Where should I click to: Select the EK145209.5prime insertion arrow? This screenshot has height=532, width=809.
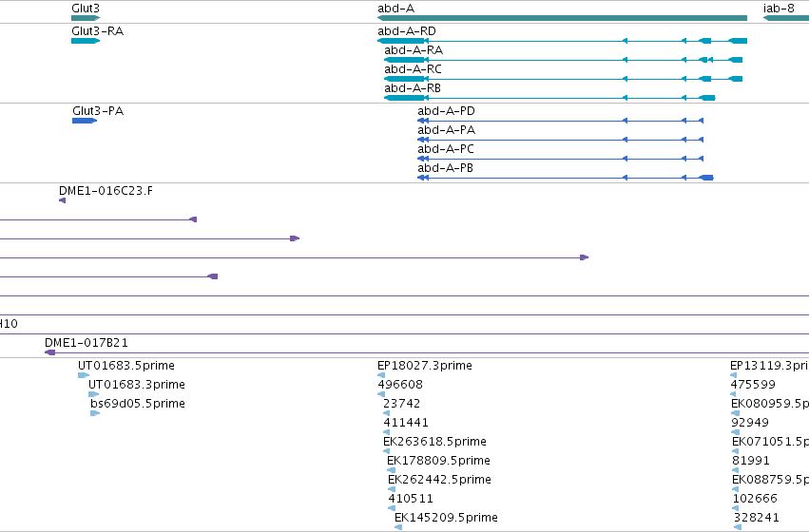pyautogui.click(x=398, y=527)
